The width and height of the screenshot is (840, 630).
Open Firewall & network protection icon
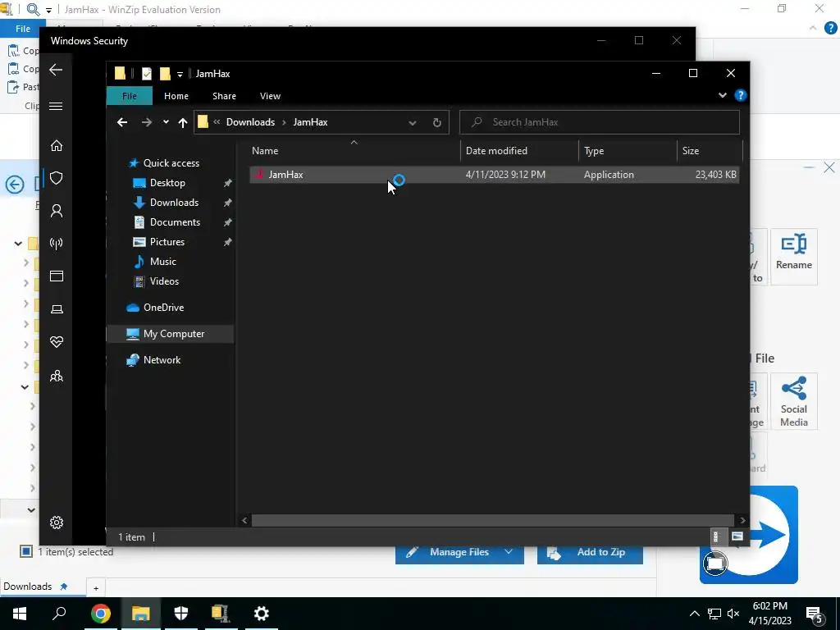(x=57, y=244)
